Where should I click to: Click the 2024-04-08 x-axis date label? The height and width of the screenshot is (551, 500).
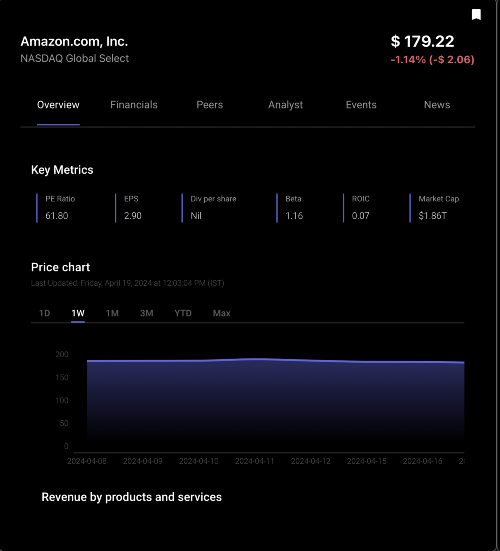(x=87, y=461)
